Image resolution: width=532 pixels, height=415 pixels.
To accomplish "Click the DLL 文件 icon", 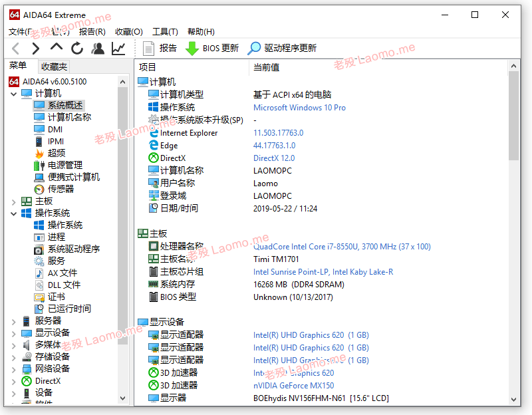I will point(39,285).
